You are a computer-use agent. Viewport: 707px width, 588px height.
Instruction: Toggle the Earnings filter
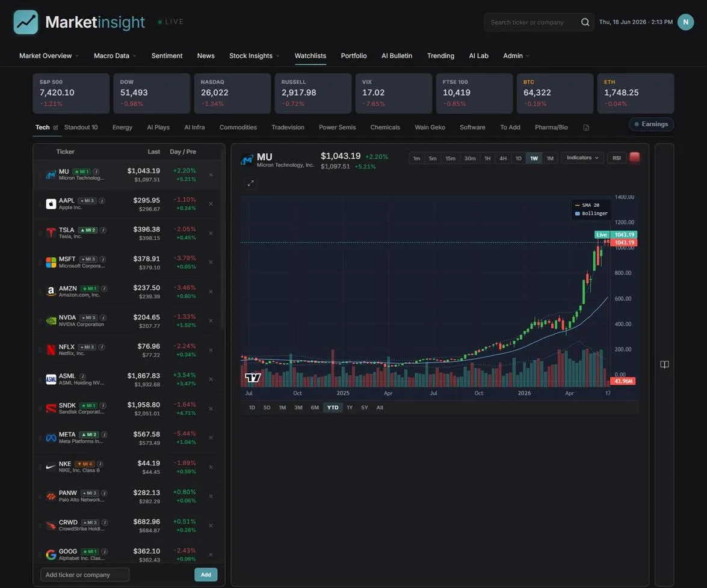click(651, 124)
